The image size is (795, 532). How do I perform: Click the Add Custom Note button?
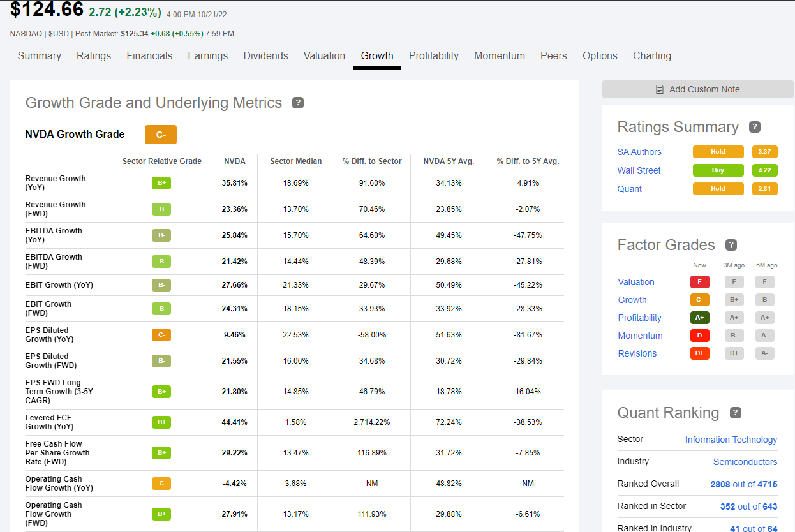tap(698, 89)
